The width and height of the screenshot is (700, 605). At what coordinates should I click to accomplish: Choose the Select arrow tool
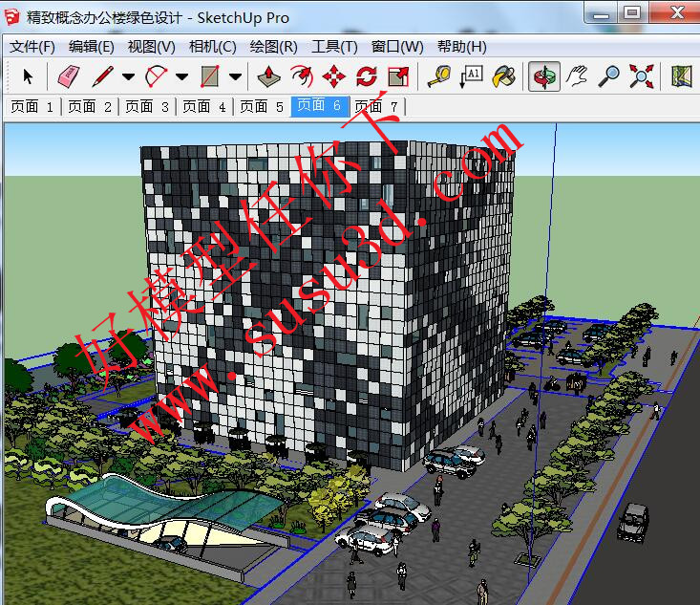click(28, 76)
